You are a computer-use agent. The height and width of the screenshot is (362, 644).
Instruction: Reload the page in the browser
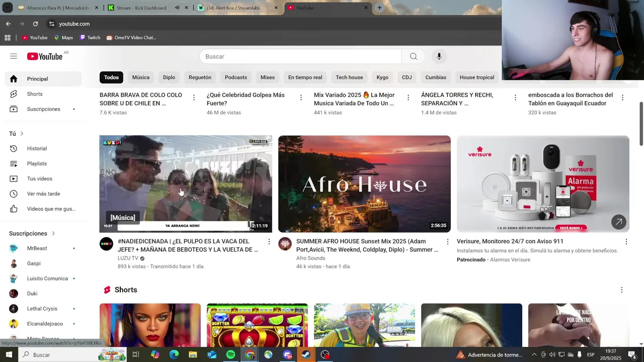35,24
